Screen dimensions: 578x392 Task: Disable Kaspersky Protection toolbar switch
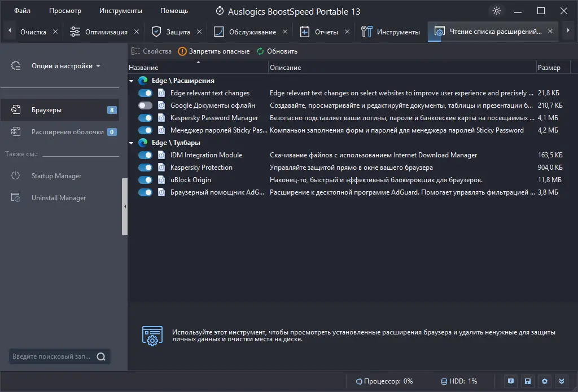(145, 168)
